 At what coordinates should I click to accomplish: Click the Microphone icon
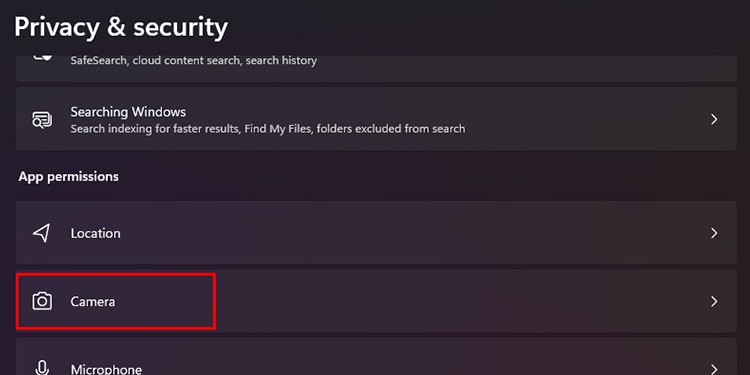pos(42,368)
